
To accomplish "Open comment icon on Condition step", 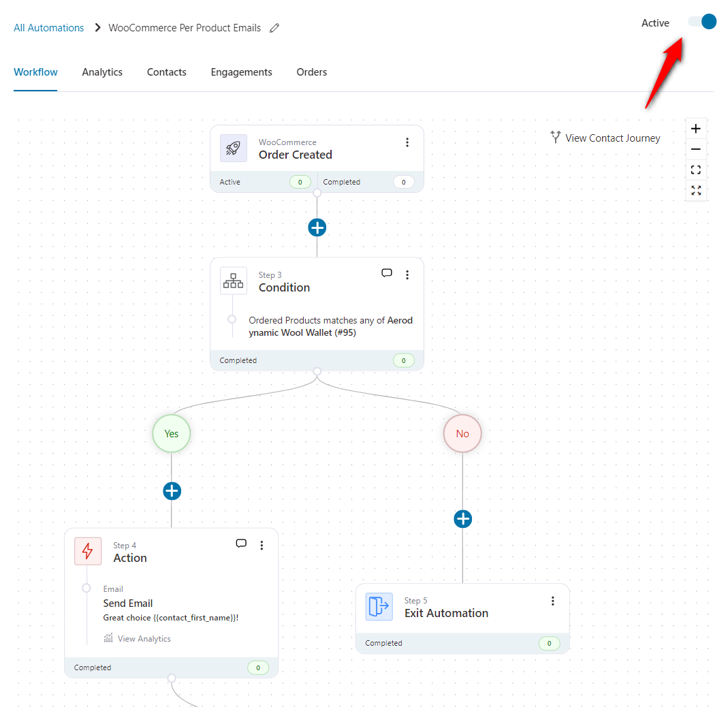I will [387, 273].
